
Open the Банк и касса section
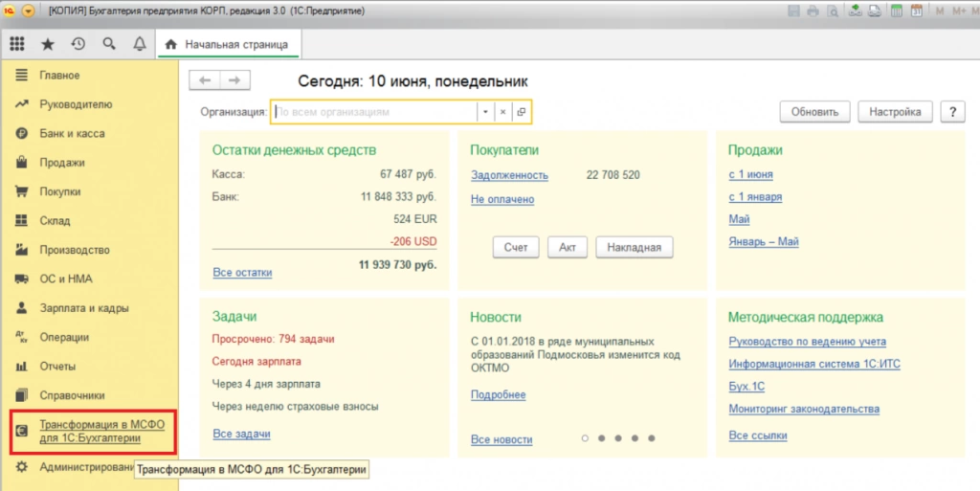coord(72,134)
